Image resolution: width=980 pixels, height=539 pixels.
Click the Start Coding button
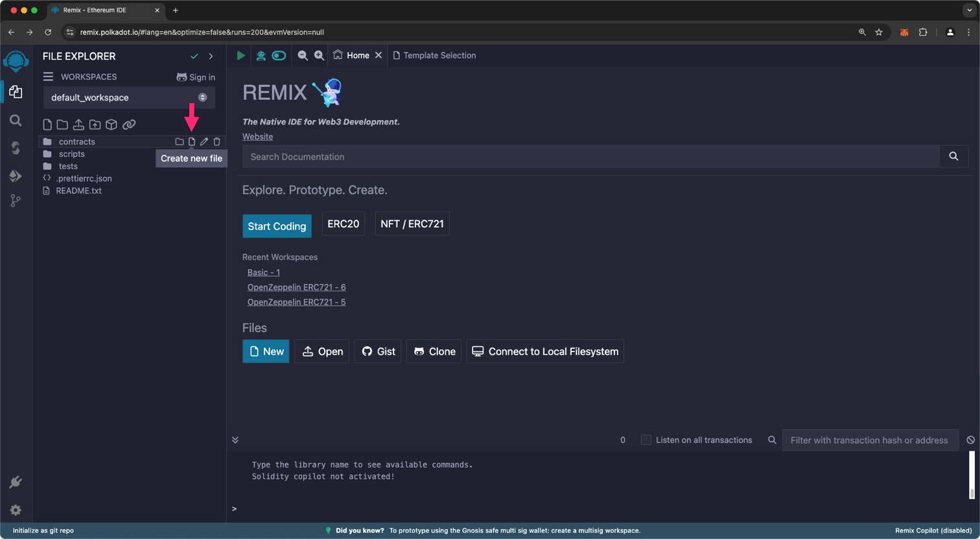(x=277, y=226)
